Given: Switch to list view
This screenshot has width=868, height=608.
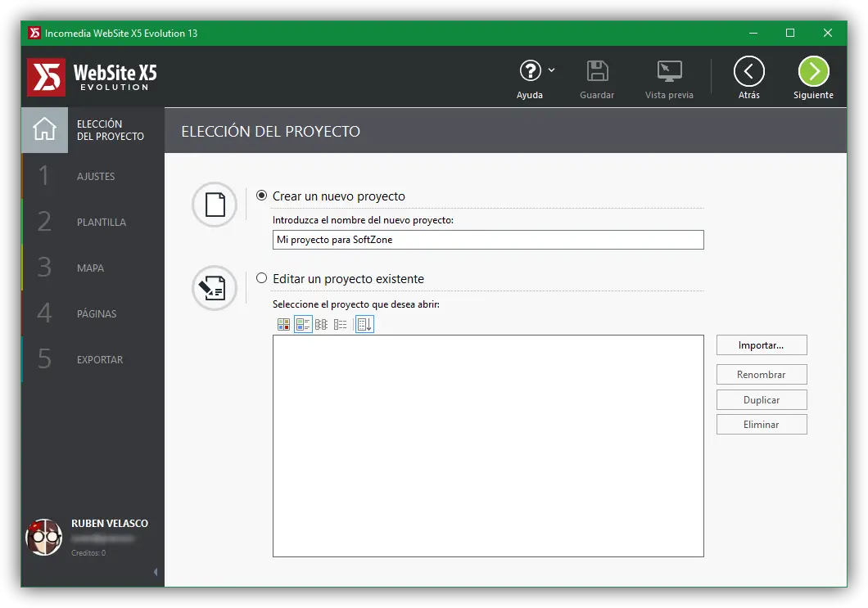Looking at the screenshot, I should 340,324.
